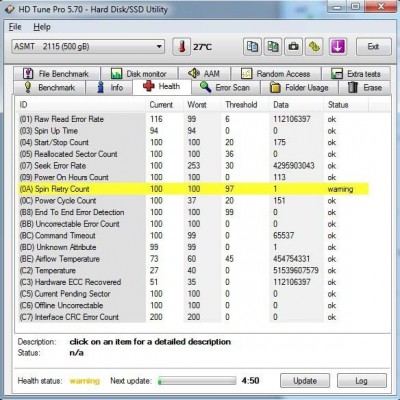Screen dimensions: 400x400
Task: Select the highlighted (0A) Spin Retry Count row
Action: tap(193, 189)
